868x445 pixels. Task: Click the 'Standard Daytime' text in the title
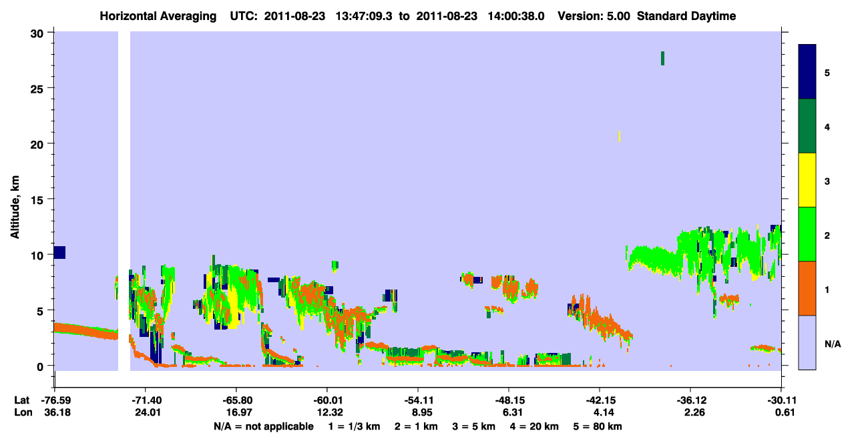click(686, 16)
